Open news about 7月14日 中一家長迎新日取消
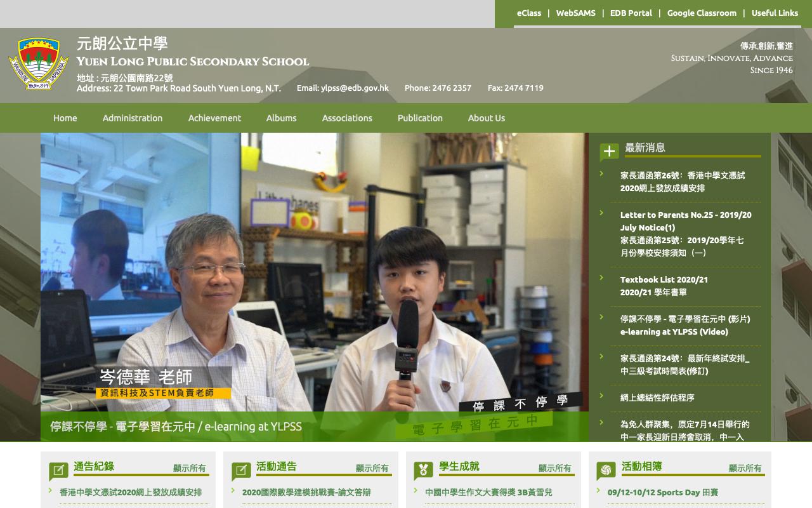Screen dimensions: 812x508 [685, 431]
